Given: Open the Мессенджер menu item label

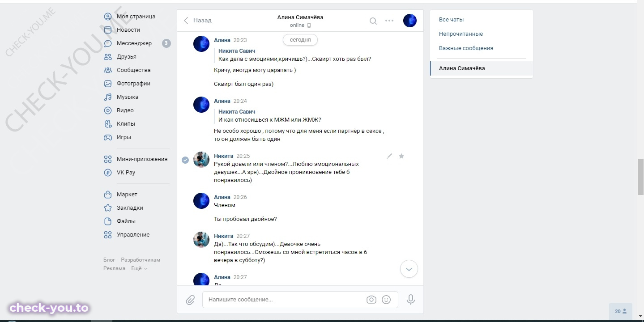Looking at the screenshot, I should pos(134,43).
